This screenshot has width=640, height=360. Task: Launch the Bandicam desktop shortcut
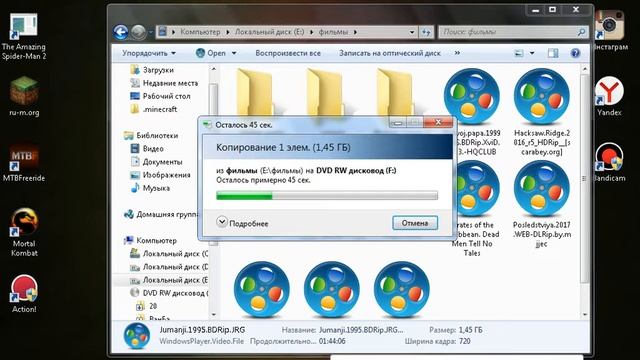coord(609,162)
